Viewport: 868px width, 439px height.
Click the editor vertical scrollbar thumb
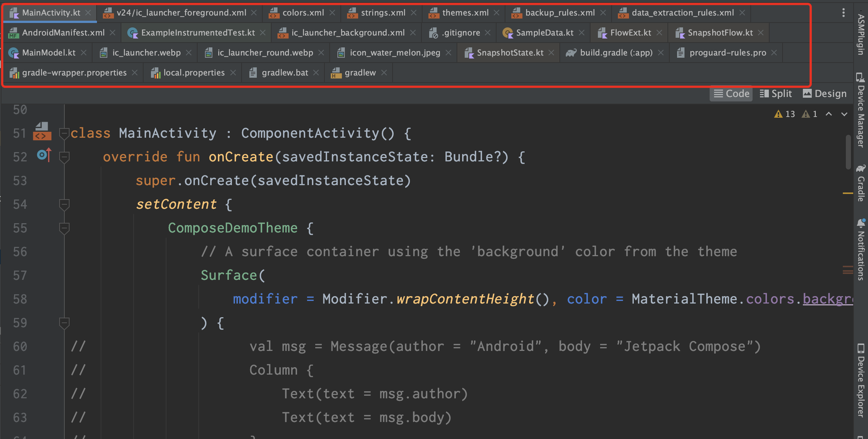849,152
